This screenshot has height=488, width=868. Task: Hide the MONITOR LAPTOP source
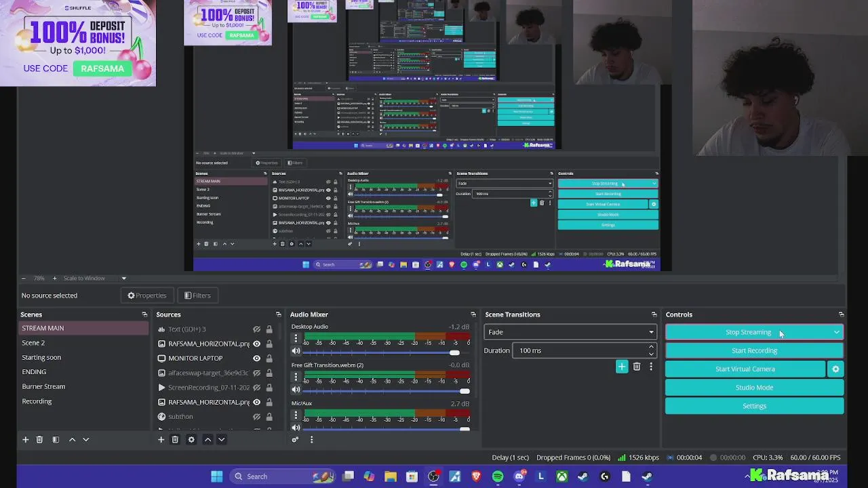[x=256, y=358]
